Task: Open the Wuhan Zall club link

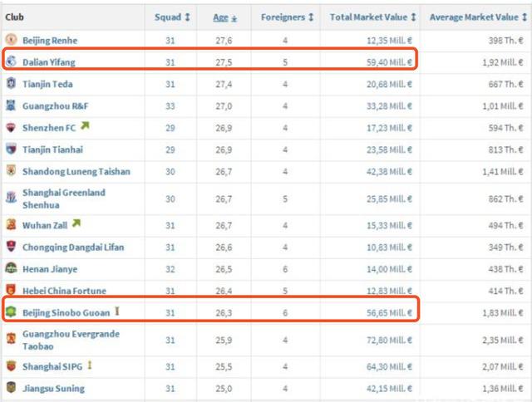Action: click(45, 225)
